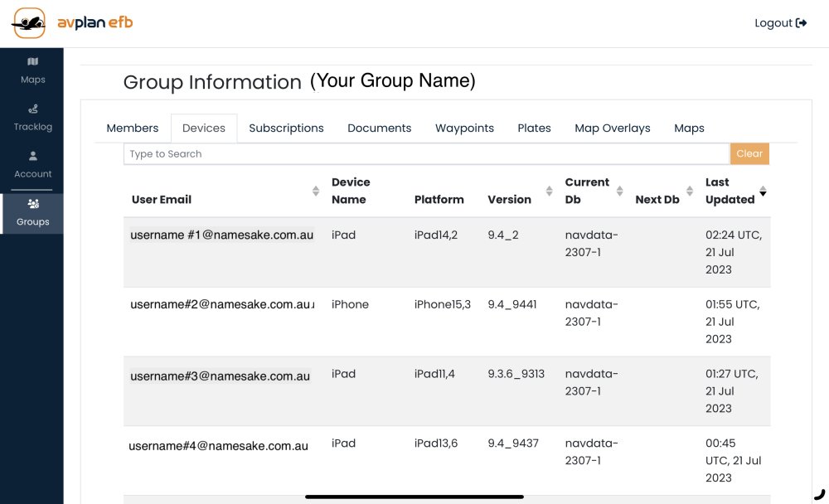Open Maps from the sidebar
The width and height of the screenshot is (829, 504).
pos(33,70)
